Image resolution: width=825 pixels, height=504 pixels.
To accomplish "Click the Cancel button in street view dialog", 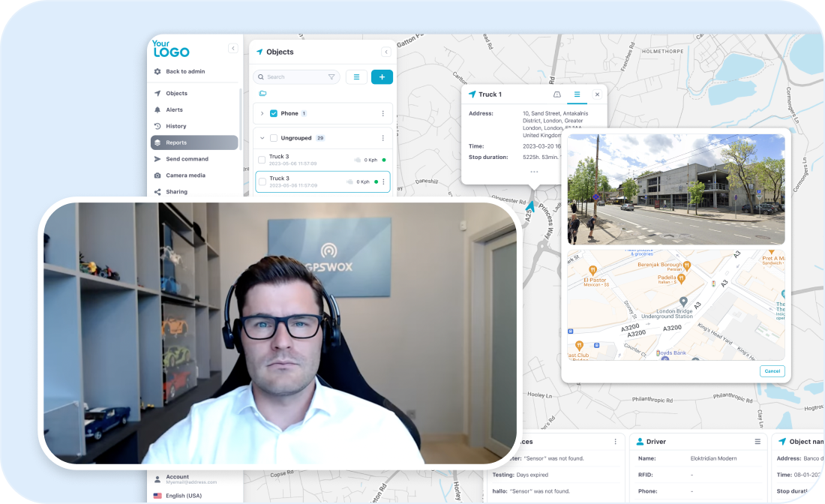I will [x=772, y=371].
